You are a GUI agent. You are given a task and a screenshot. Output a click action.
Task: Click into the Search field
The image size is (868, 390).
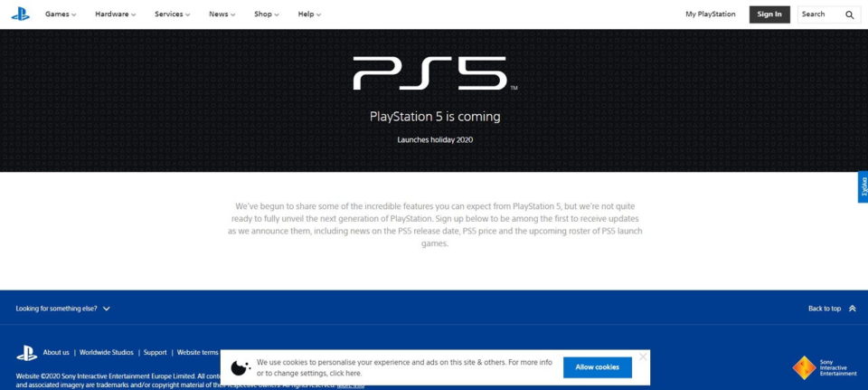(x=820, y=14)
